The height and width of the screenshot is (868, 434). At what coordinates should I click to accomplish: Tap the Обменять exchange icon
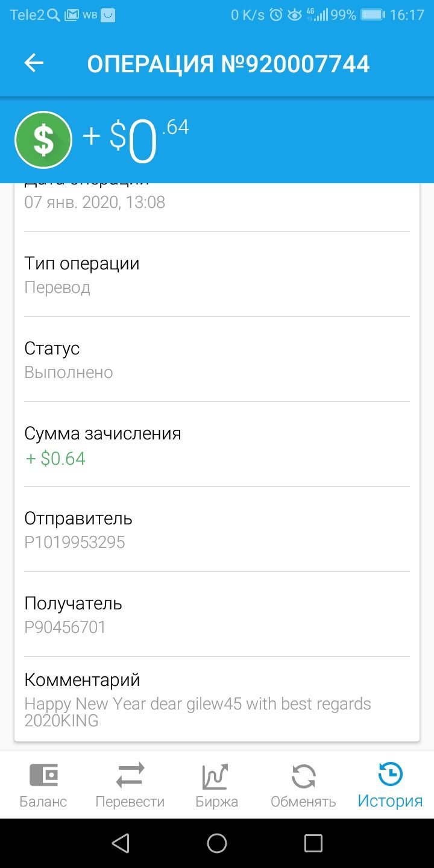(303, 776)
